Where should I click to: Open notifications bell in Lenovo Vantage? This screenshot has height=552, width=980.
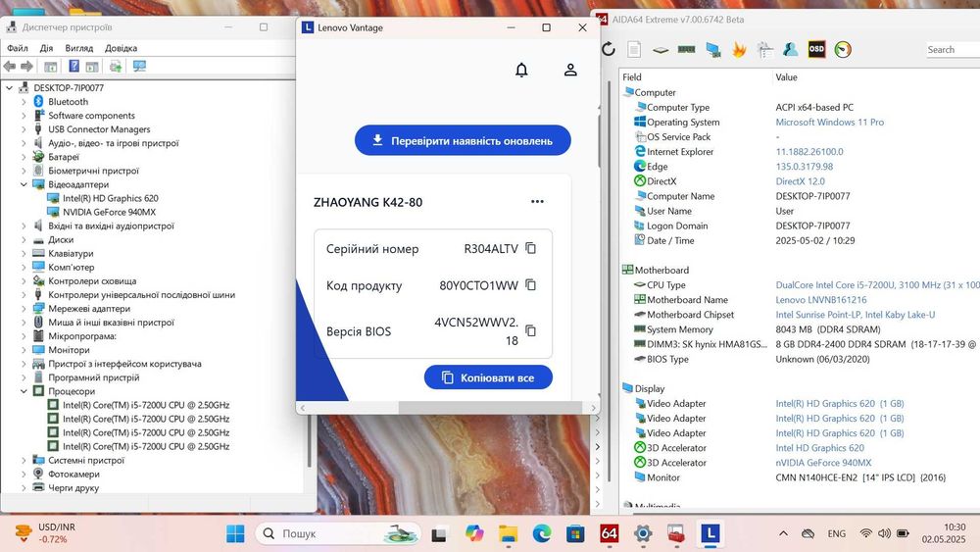click(x=521, y=70)
